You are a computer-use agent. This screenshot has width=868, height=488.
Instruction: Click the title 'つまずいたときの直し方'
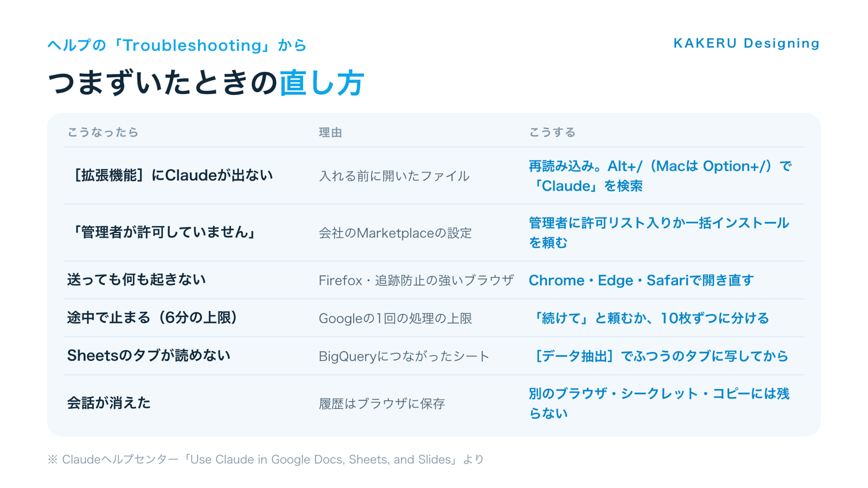(206, 83)
